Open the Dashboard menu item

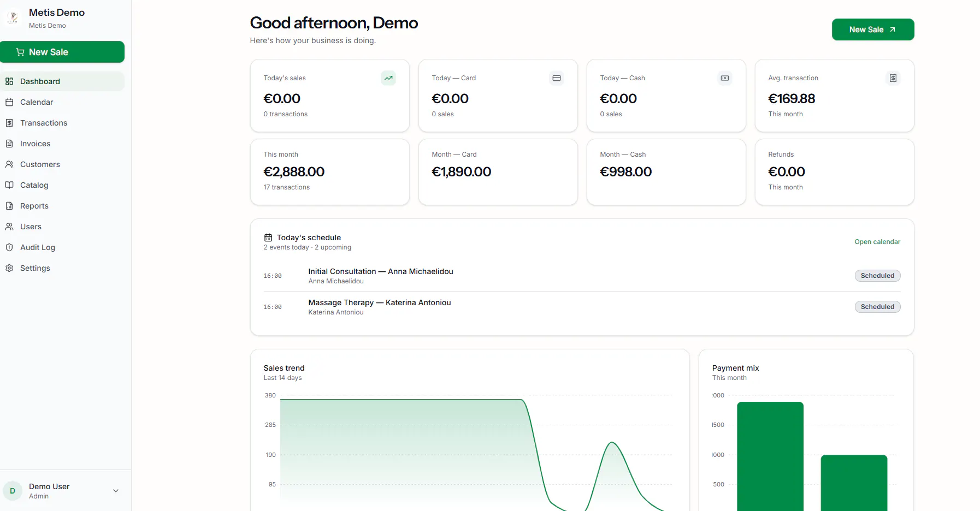pos(62,81)
